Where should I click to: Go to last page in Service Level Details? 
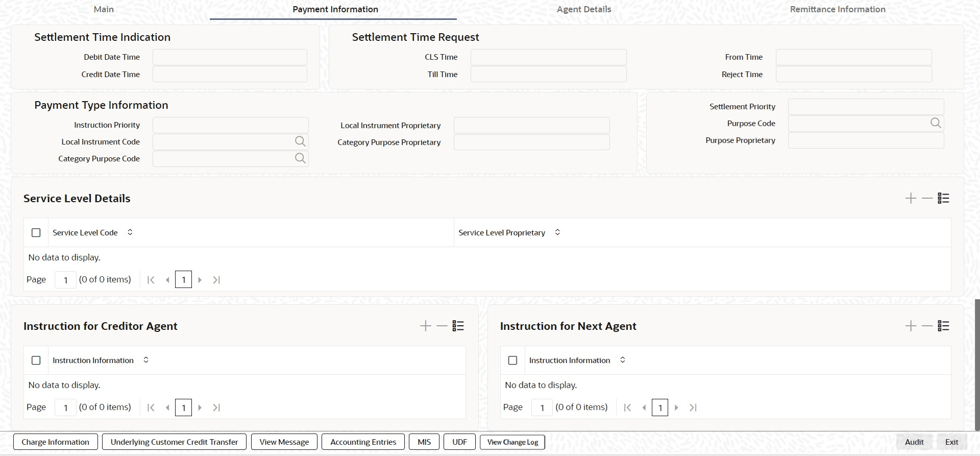click(216, 280)
